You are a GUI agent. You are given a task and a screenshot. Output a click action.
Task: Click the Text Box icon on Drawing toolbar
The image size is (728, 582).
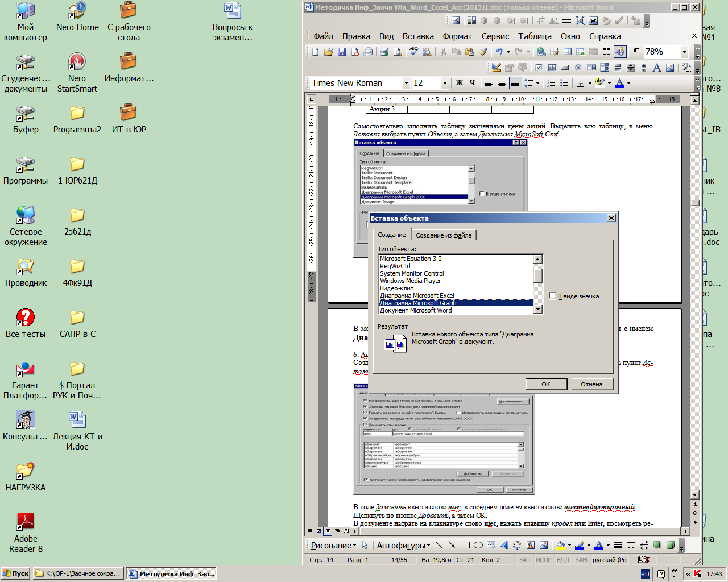491,545
